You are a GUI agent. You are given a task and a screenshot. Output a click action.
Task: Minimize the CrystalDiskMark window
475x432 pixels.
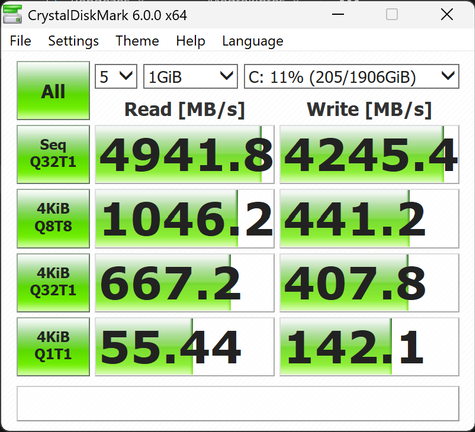[x=338, y=14]
